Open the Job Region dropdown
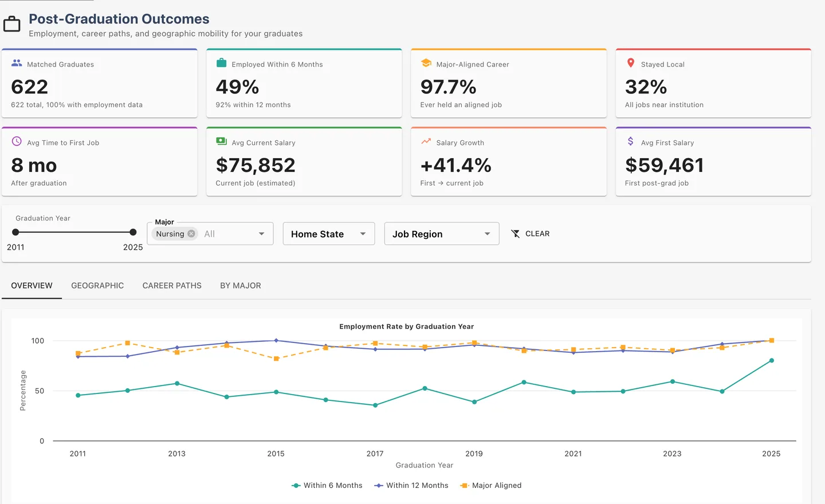825x504 pixels. 442,234
